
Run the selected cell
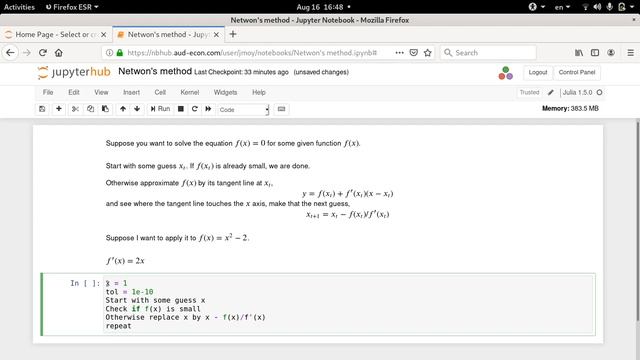point(160,109)
